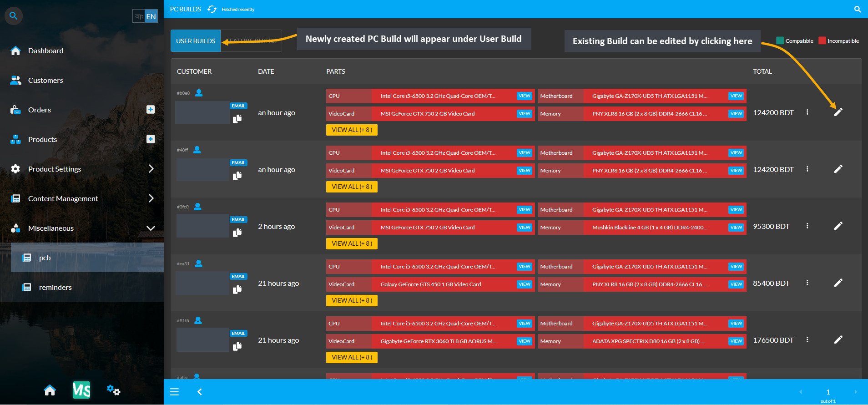This screenshot has width=868, height=405.
Task: Copy customer info for build #ea31
Action: pyautogui.click(x=237, y=290)
